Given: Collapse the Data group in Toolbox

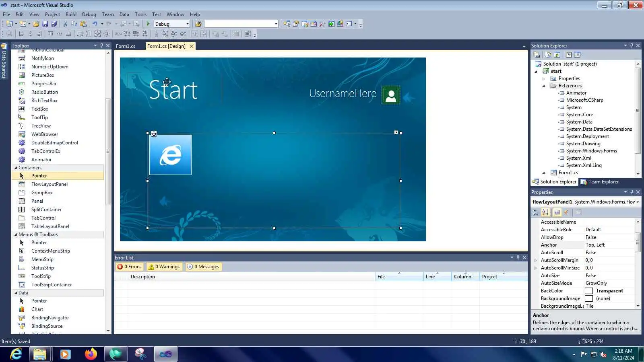Looking at the screenshot, I should click(x=16, y=293).
